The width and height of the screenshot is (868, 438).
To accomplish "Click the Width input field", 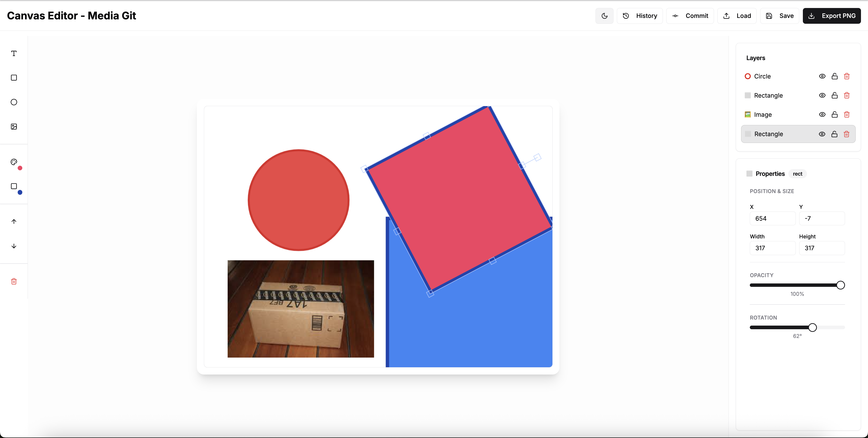I will click(x=772, y=248).
